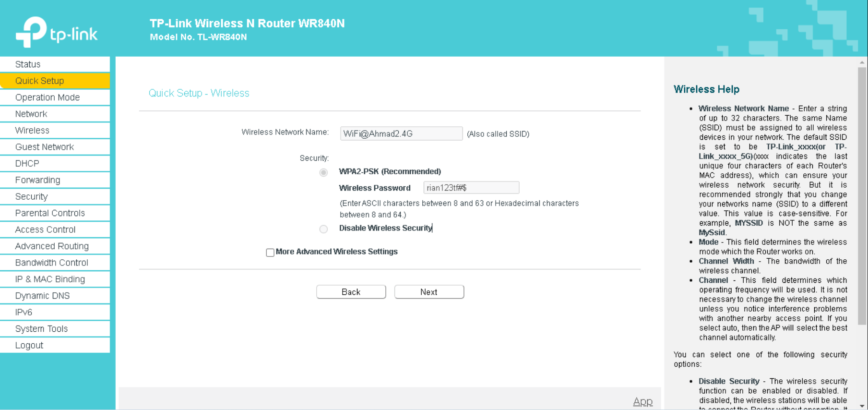
Task: Click the help panel scrollbar thumb
Action: [862, 196]
